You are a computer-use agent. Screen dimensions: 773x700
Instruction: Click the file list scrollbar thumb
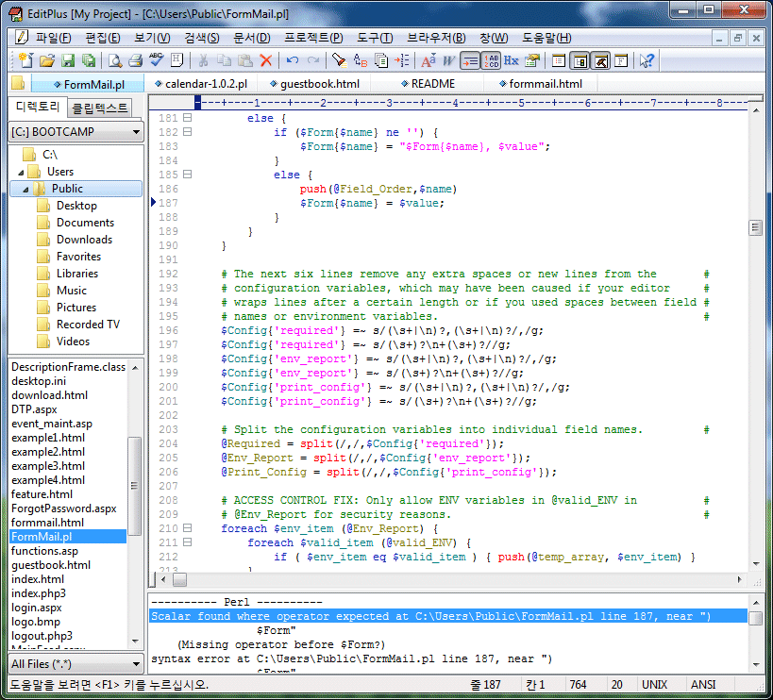point(134,486)
